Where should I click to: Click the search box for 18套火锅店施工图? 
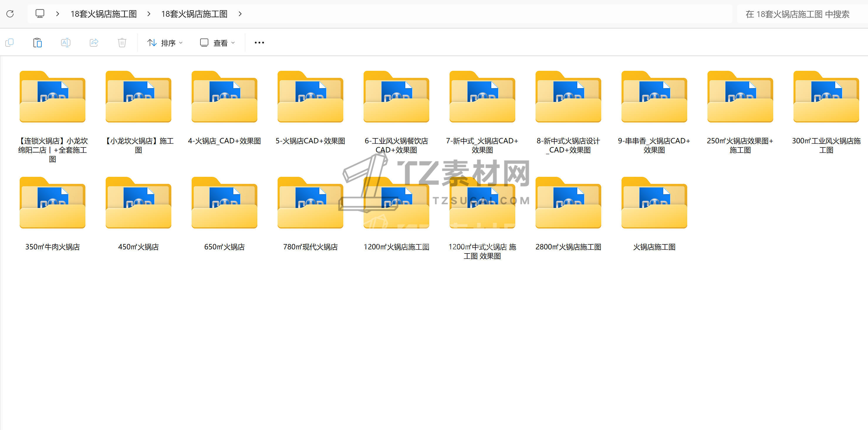pos(797,14)
